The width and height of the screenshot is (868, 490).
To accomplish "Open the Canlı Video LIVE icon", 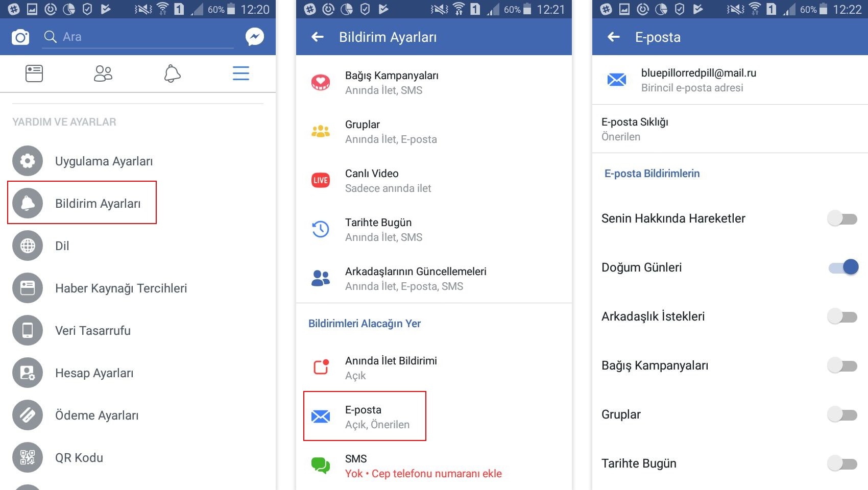I will click(x=321, y=180).
